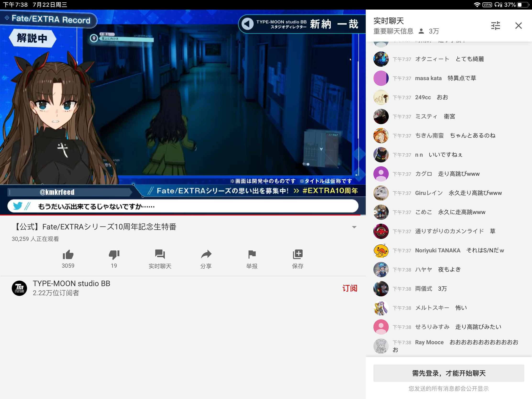Tap 需先登录,才能开始聊天 sign-in button
This screenshot has width=532, height=399.
[449, 373]
